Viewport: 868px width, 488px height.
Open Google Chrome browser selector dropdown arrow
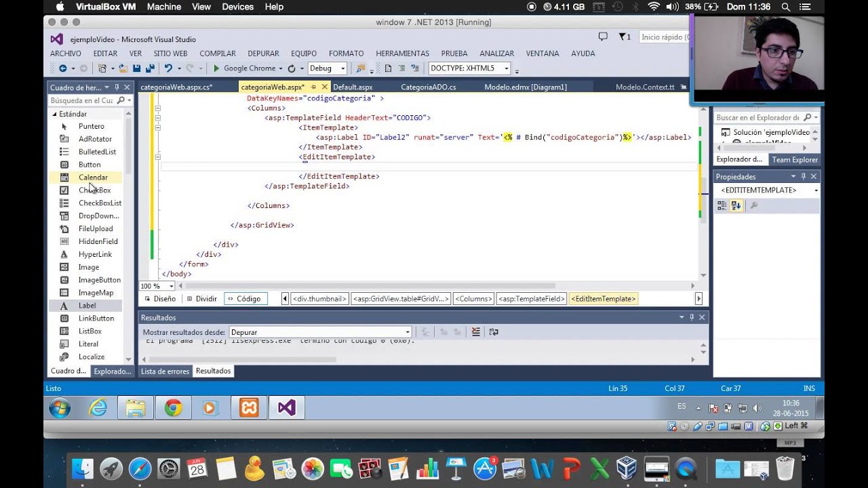tap(281, 68)
